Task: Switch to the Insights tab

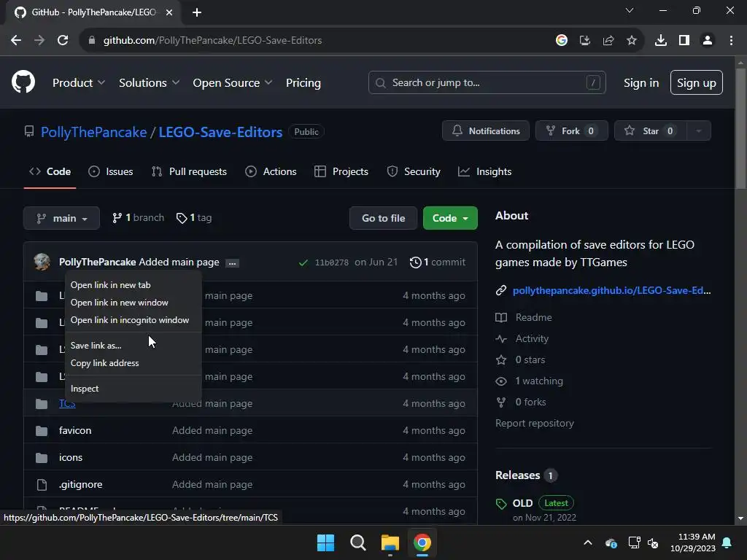Action: (x=484, y=171)
